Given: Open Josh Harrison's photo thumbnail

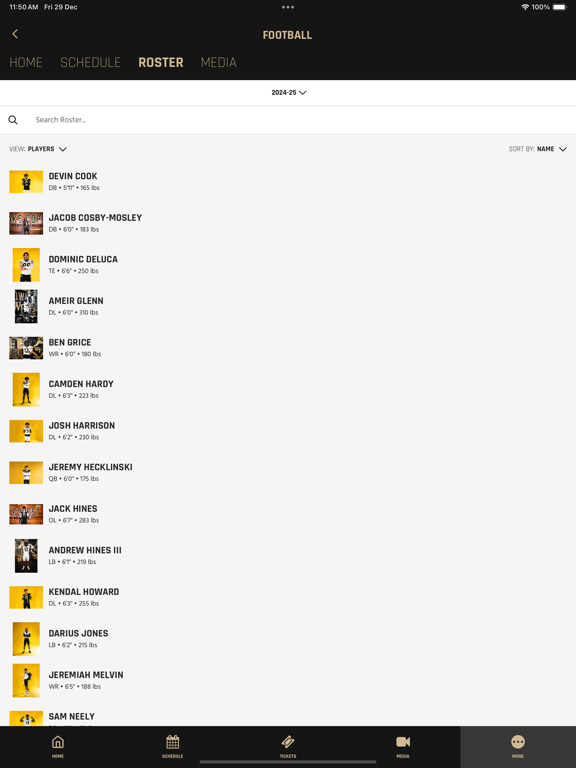Looking at the screenshot, I should pyautogui.click(x=26, y=432).
